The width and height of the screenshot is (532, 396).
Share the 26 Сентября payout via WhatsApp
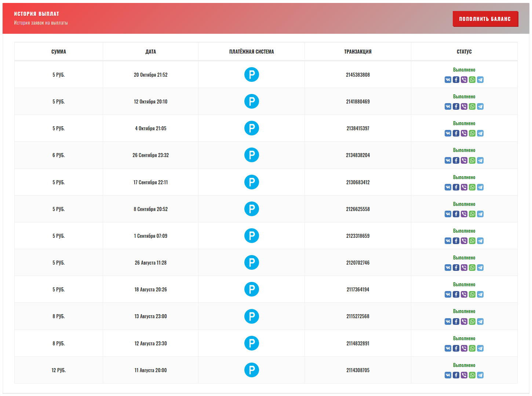(x=472, y=160)
